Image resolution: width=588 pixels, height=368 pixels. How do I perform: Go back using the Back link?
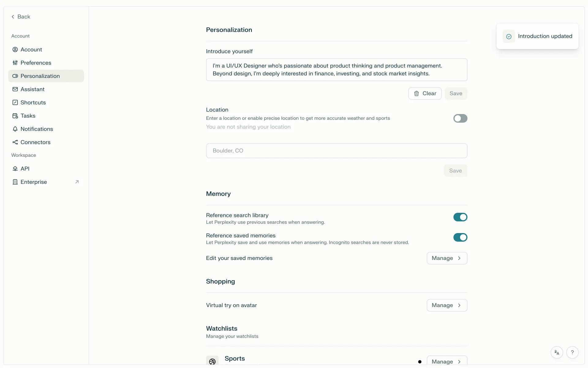pos(21,17)
